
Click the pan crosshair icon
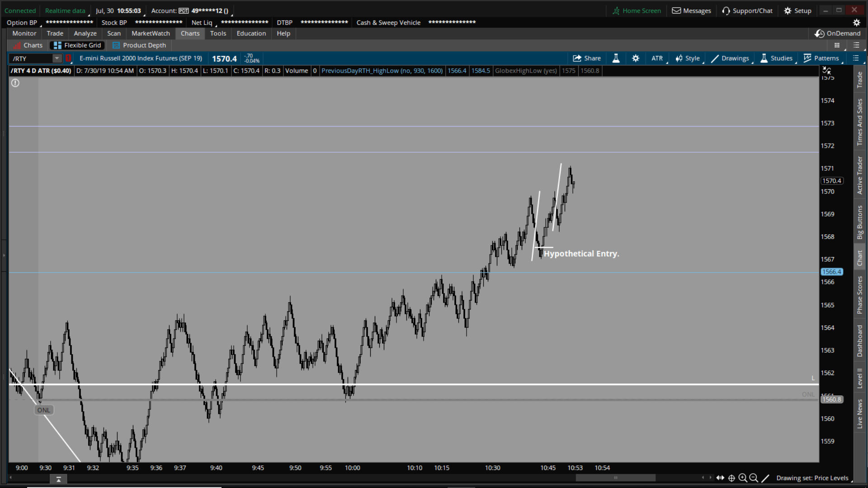point(731,478)
